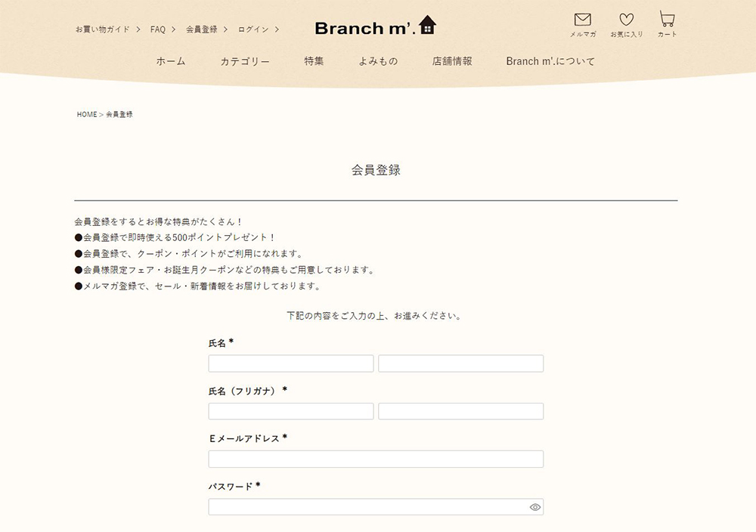Open the お気に入り favorites heart icon
The width and height of the screenshot is (756, 532).
626,19
